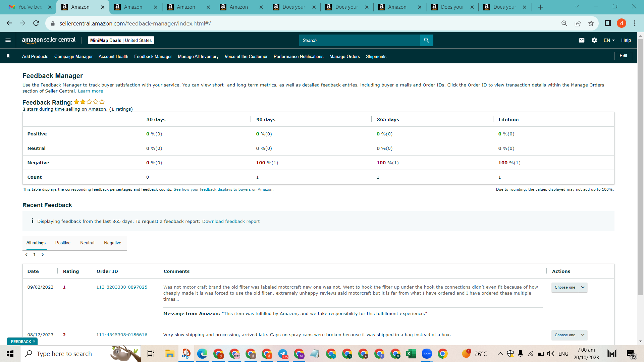Open Choose one dropdown for order 111-4345398-0186616

(565, 335)
